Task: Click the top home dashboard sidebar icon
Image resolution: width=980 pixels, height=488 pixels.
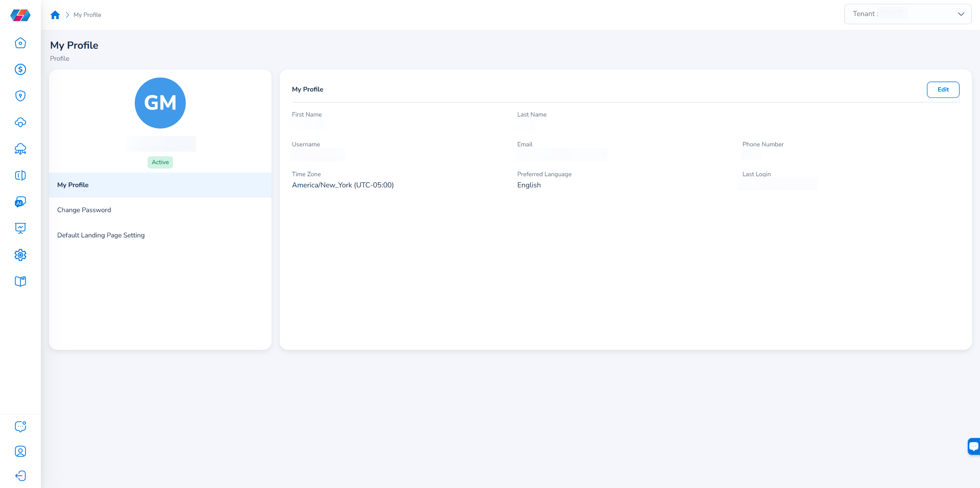Action: (x=20, y=43)
